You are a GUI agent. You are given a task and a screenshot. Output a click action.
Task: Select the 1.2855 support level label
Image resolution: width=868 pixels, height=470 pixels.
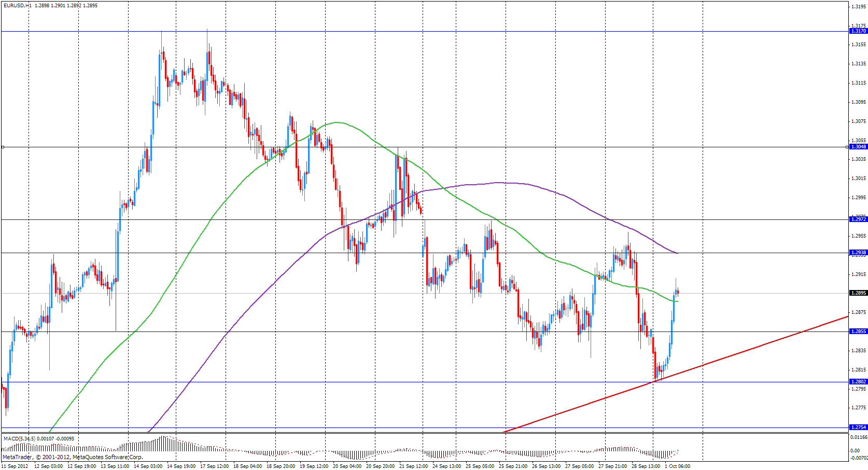(859, 331)
